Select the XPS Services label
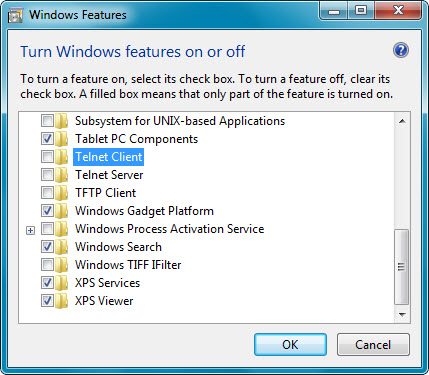 [x=107, y=283]
